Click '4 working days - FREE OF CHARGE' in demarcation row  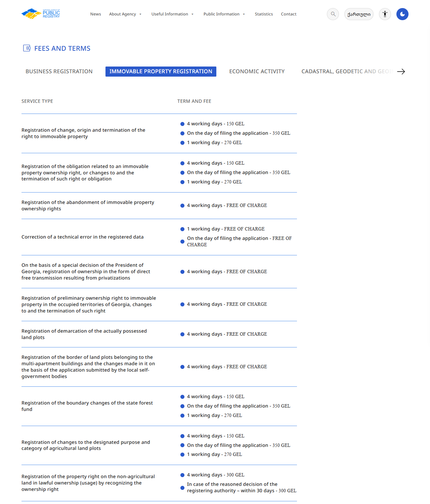click(x=227, y=334)
